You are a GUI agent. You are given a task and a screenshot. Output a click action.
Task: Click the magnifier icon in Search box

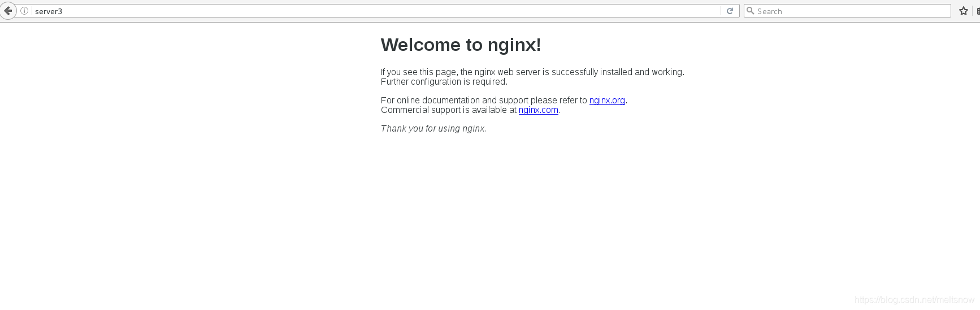(x=751, y=11)
